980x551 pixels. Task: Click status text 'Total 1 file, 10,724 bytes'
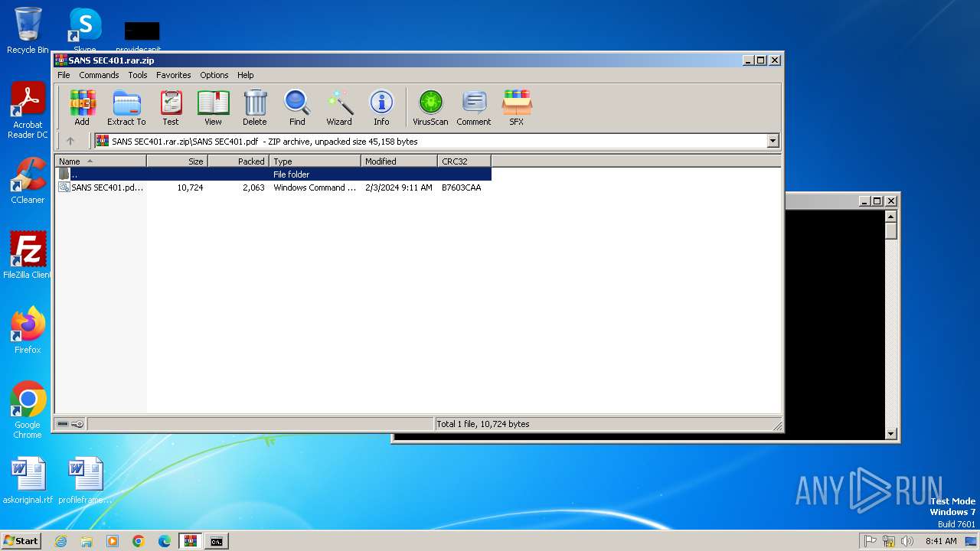[x=483, y=424]
